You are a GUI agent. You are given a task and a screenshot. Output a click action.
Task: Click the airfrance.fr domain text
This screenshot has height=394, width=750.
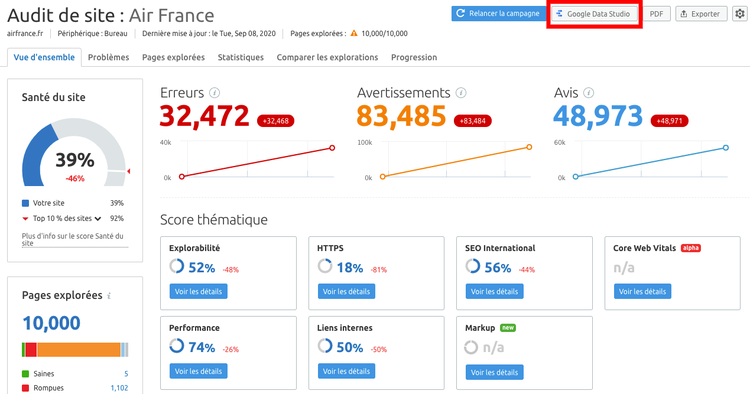click(25, 33)
